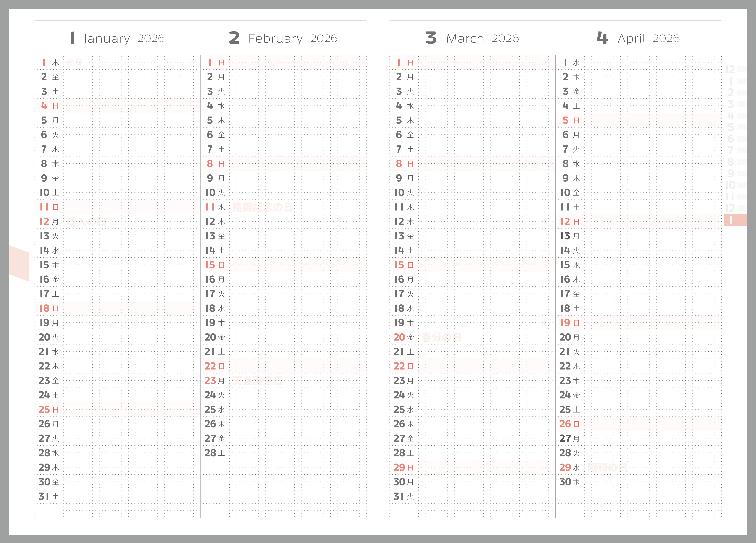Image resolution: width=756 pixels, height=543 pixels.
Task: Jump to side index tab 11
Action: click(736, 197)
